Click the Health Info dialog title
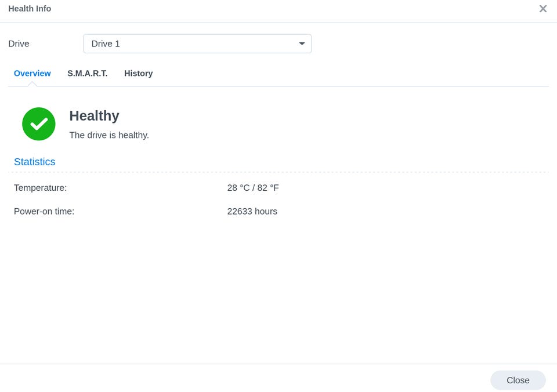 tap(30, 9)
